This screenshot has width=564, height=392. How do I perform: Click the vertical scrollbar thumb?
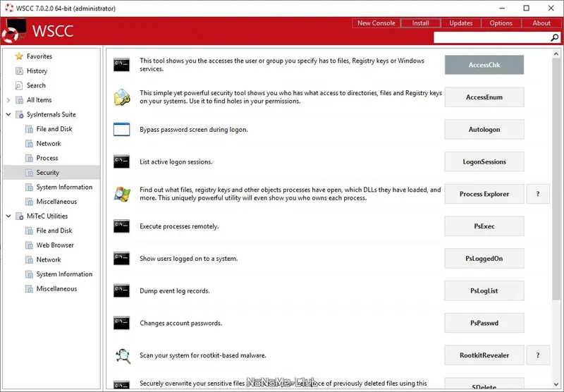(556, 178)
